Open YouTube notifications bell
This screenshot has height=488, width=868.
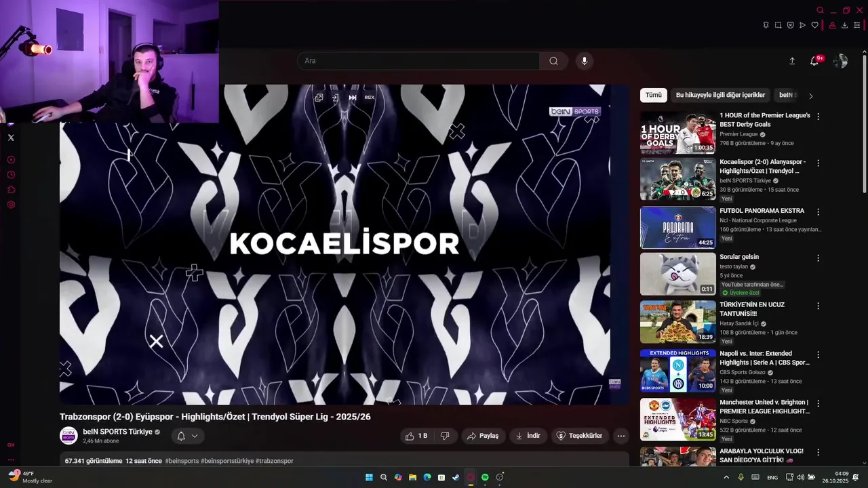814,61
